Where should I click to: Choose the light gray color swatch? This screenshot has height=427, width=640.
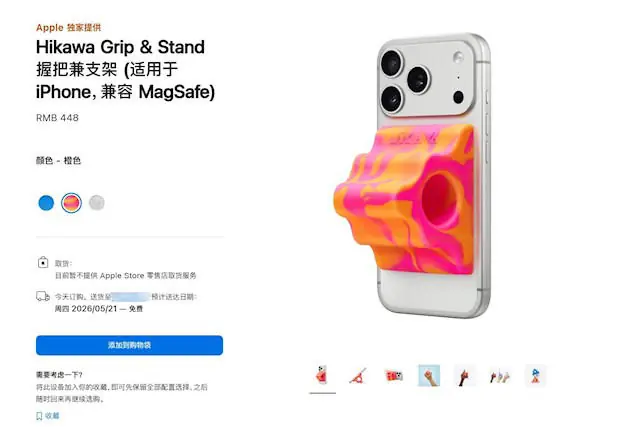click(x=97, y=203)
